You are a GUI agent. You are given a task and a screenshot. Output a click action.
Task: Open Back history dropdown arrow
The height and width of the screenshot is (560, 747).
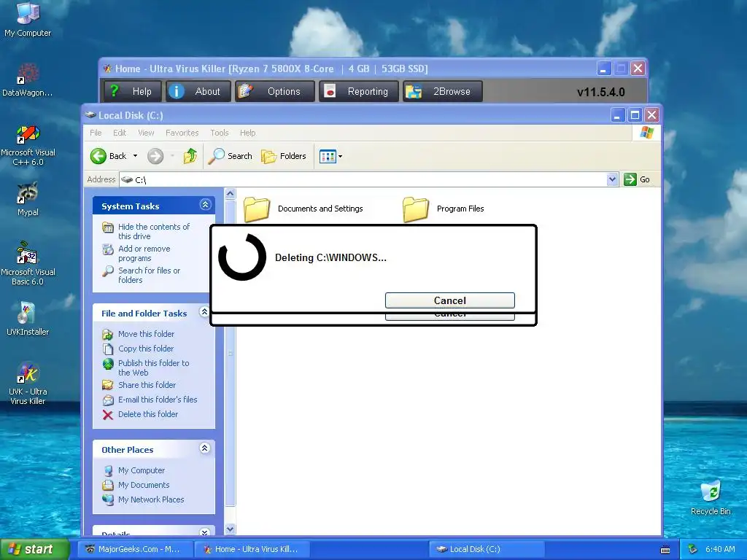point(135,156)
